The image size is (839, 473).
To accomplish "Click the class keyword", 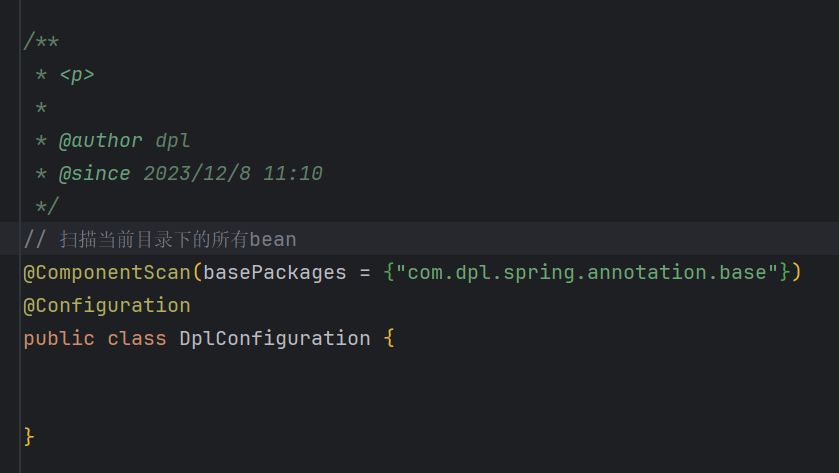I will 137,339.
